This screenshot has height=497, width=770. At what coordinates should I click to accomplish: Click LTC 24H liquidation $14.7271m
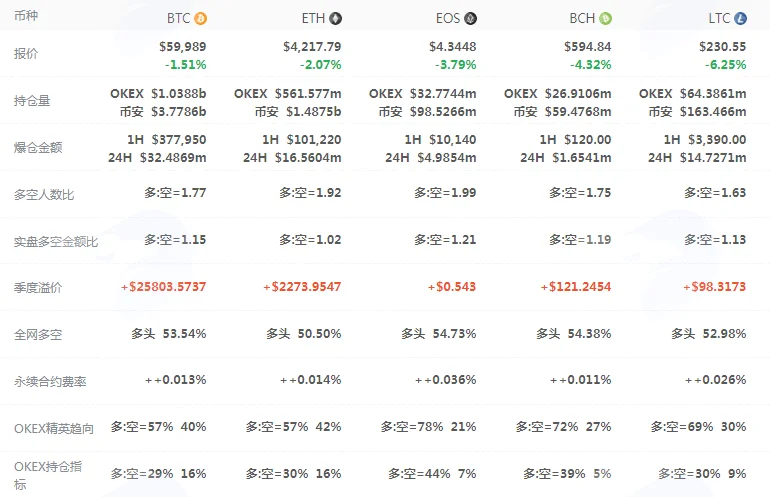pyautogui.click(x=713, y=158)
